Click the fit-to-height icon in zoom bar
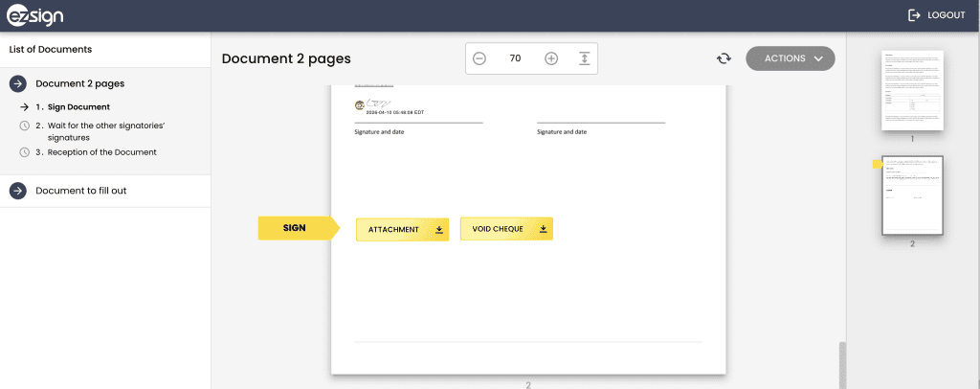The image size is (980, 389). (x=584, y=58)
